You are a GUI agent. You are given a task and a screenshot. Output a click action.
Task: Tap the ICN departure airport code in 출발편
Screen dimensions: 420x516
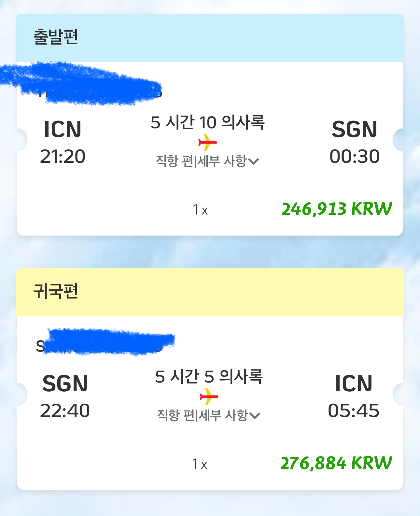click(x=63, y=129)
